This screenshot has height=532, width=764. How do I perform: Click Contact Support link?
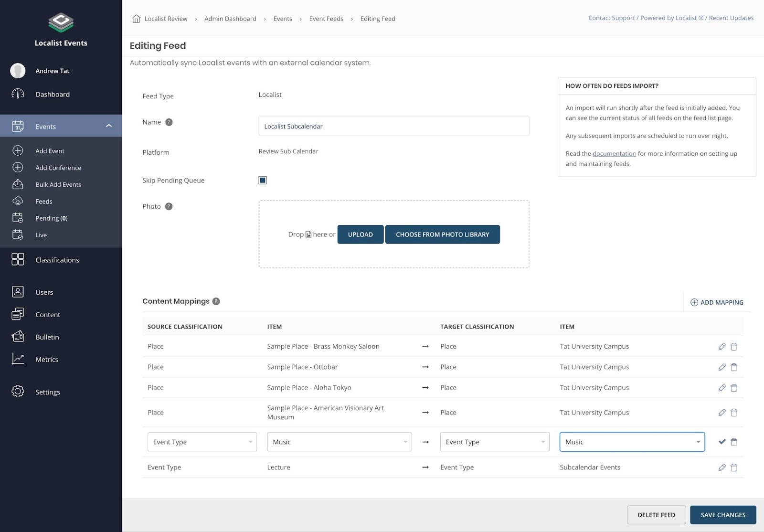pyautogui.click(x=611, y=18)
